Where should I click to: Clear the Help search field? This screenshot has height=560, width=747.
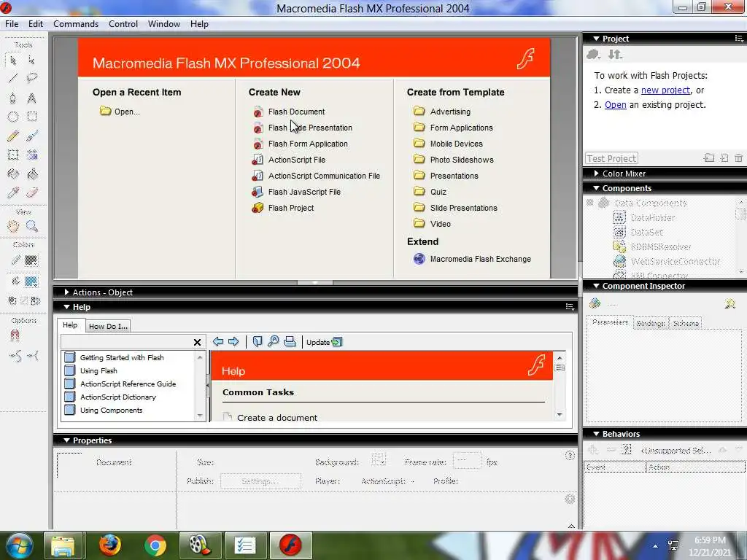(197, 342)
